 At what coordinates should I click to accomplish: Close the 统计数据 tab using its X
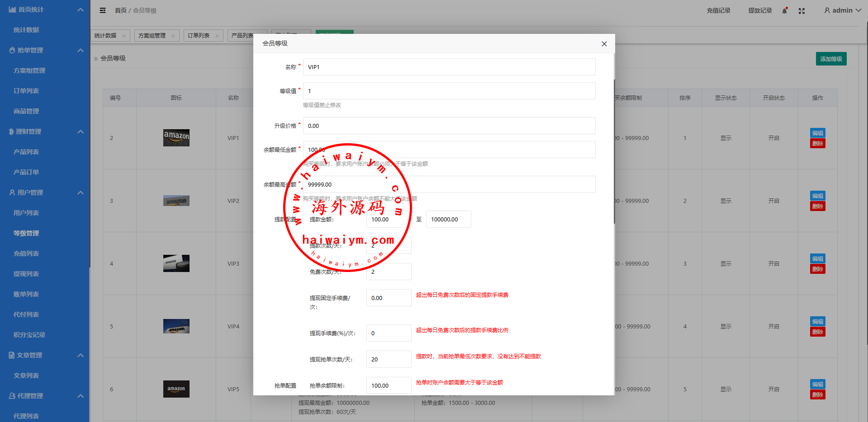coord(124,36)
